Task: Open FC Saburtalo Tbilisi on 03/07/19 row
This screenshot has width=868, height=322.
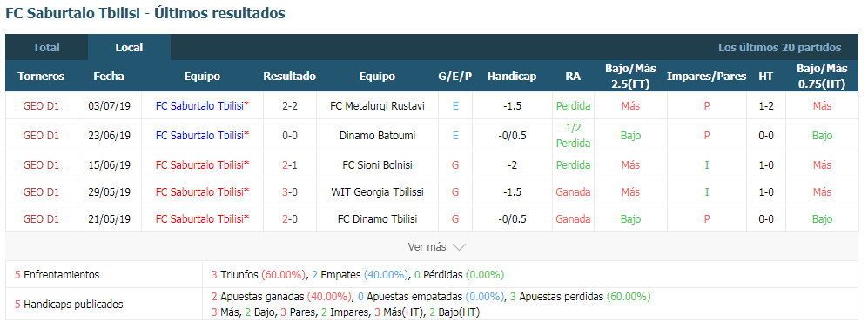Action: tap(202, 106)
